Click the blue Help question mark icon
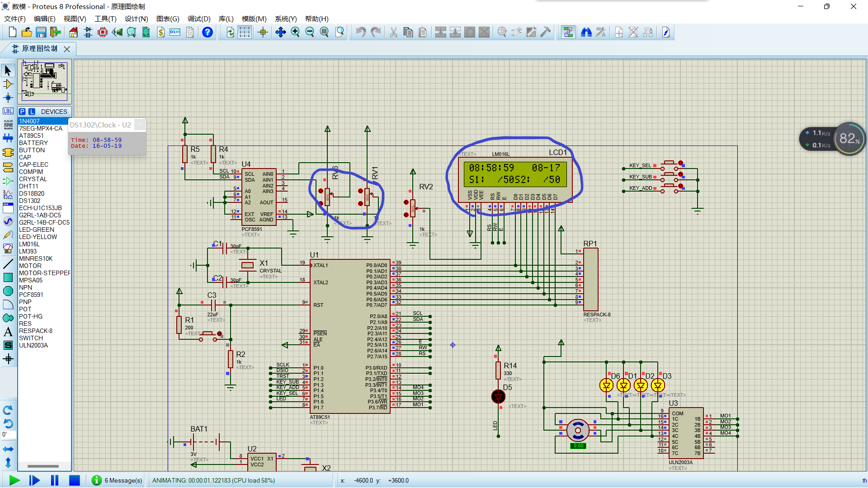Viewport: 868px width, 488px height. [x=207, y=32]
